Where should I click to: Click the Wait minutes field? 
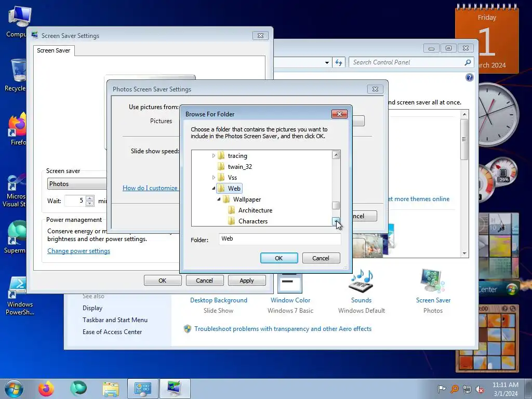75,201
